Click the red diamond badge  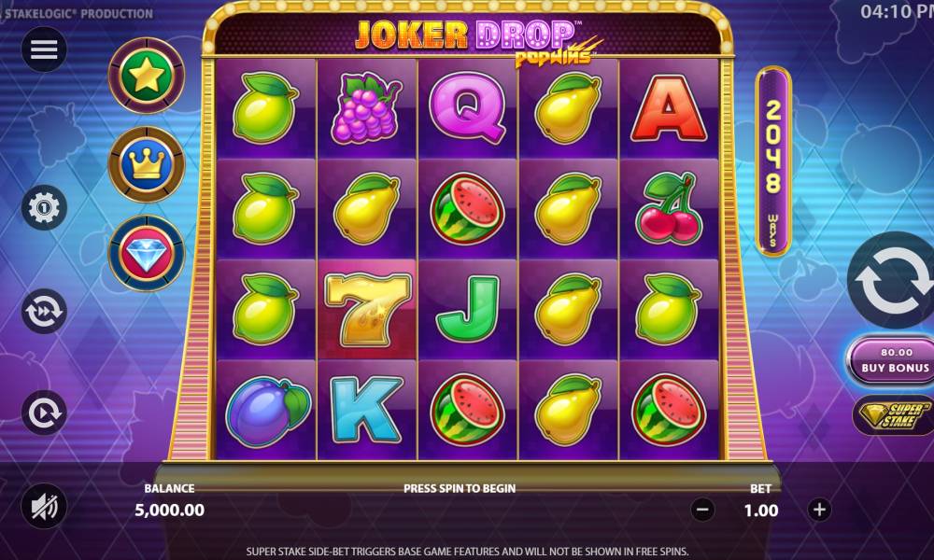[x=147, y=253]
